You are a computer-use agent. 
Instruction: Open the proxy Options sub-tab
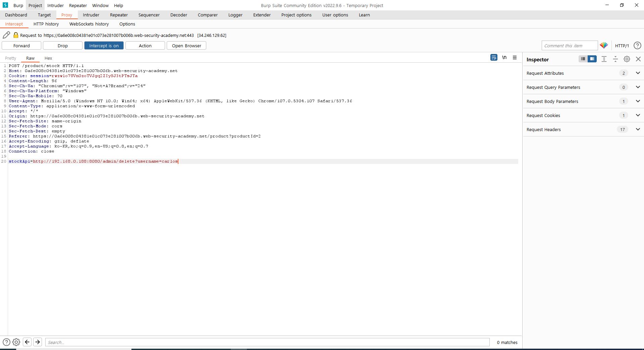(x=127, y=24)
